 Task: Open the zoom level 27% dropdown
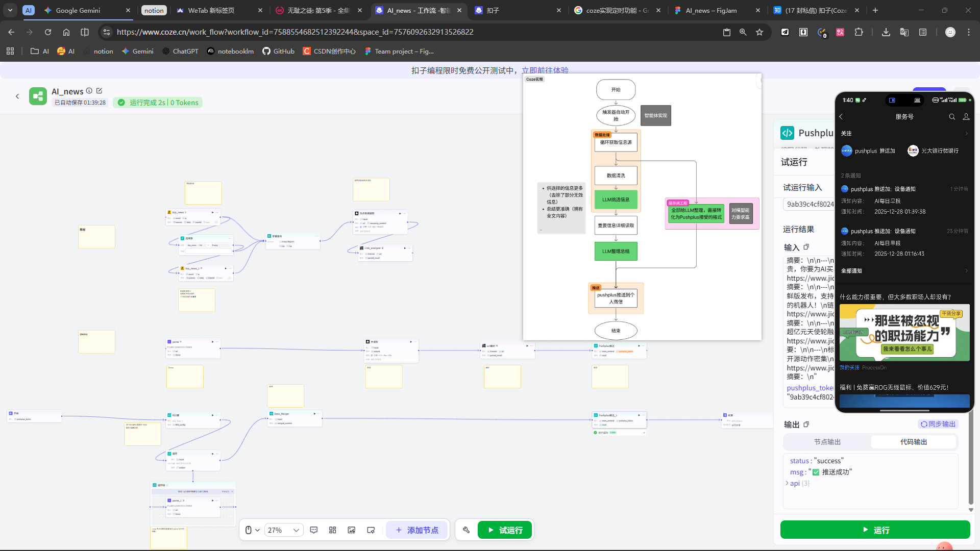284,530
